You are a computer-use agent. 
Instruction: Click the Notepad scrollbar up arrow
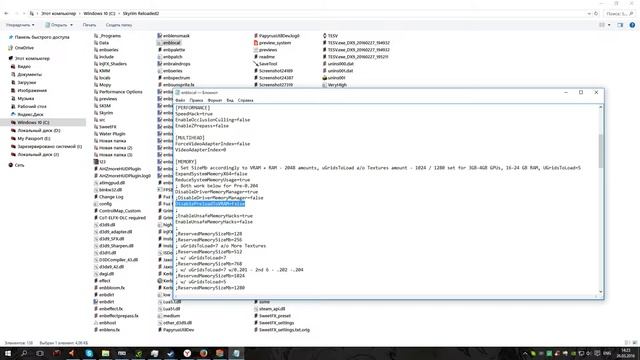point(600,107)
